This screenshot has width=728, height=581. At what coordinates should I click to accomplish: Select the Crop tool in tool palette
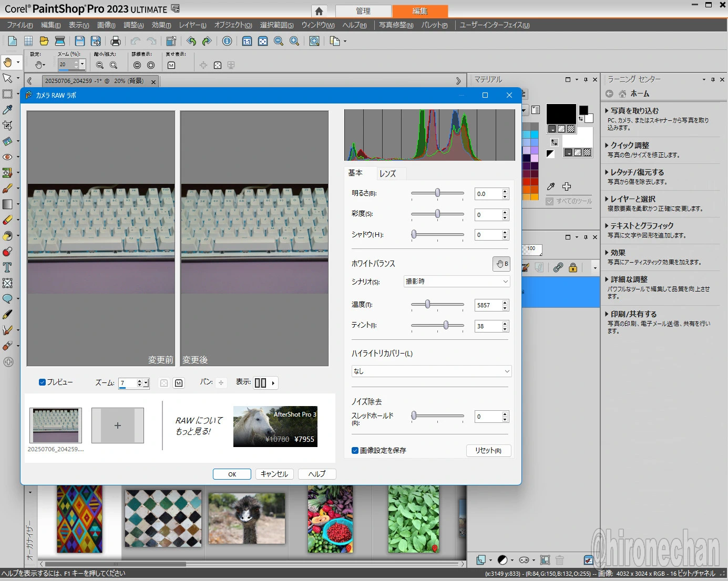(7, 125)
